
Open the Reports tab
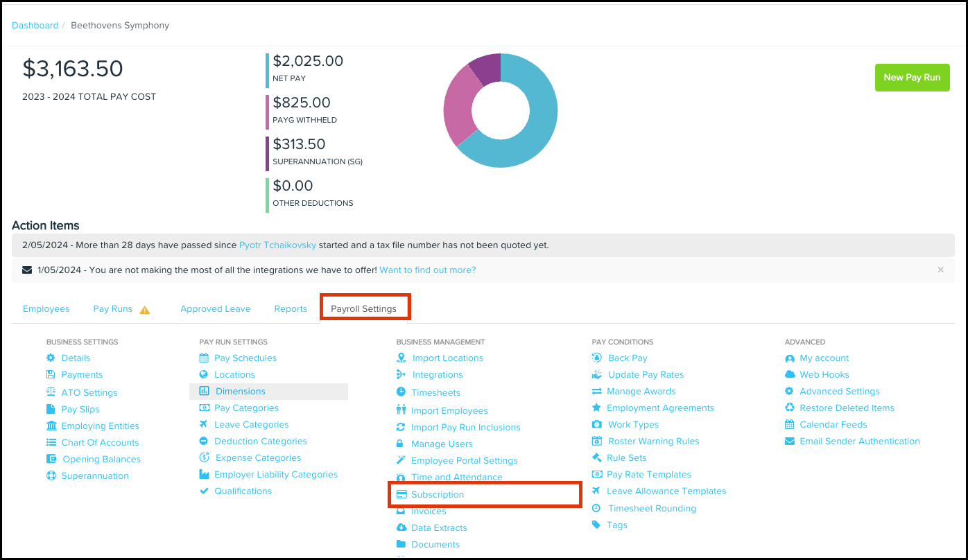pos(291,309)
